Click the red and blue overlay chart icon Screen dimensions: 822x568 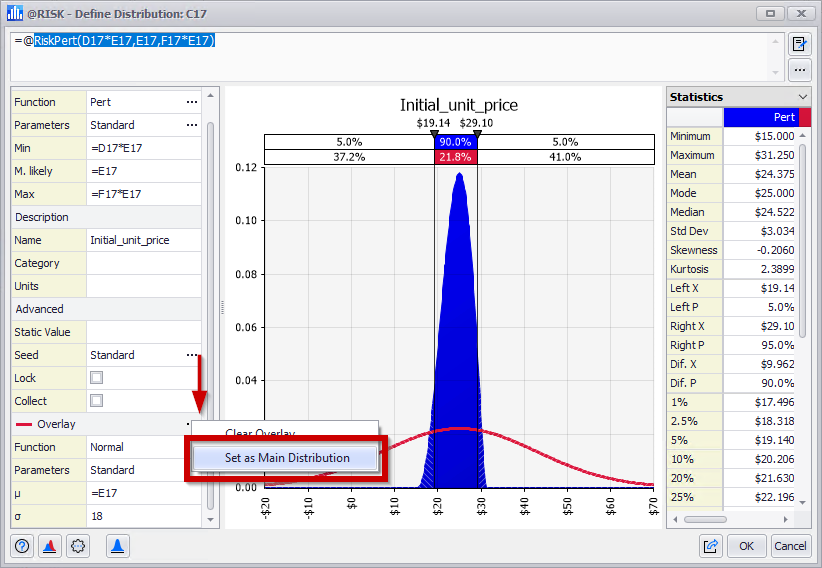click(x=49, y=546)
